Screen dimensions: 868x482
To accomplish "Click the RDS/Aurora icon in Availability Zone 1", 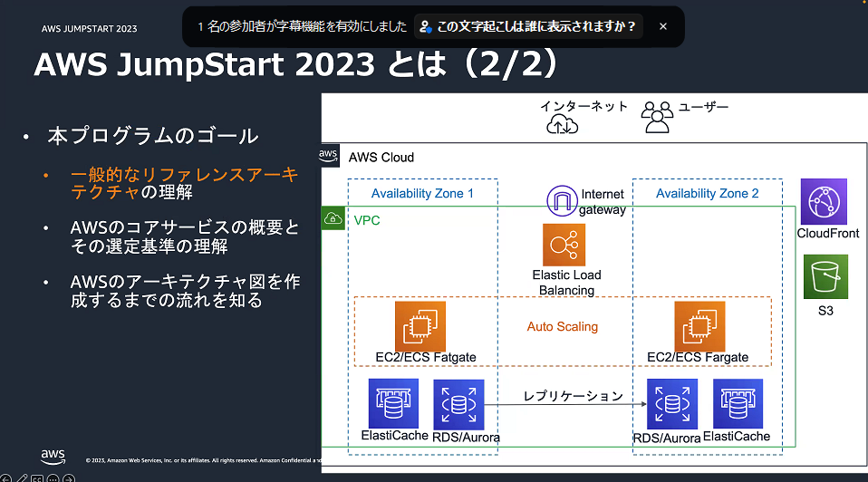I will 458,404.
